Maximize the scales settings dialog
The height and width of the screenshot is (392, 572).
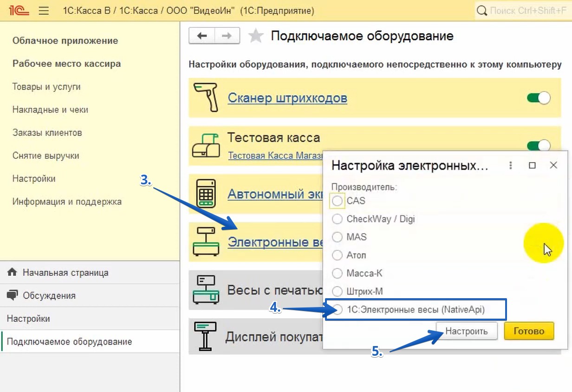pos(532,165)
